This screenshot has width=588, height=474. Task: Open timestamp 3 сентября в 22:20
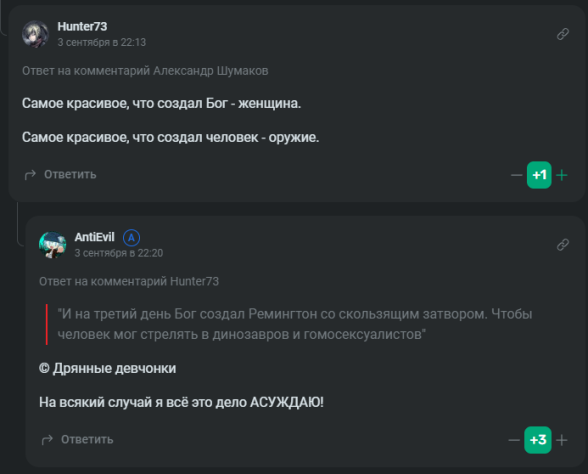[118, 253]
